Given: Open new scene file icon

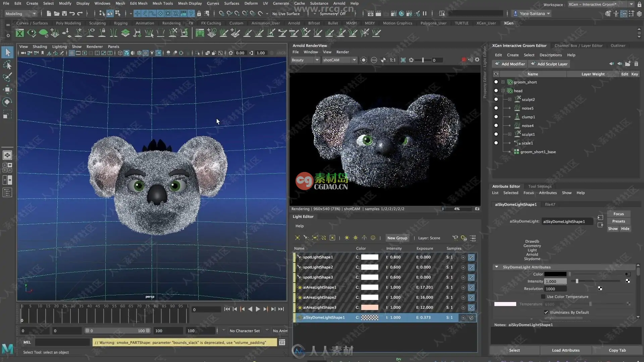Looking at the screenshot, I should (x=49, y=14).
